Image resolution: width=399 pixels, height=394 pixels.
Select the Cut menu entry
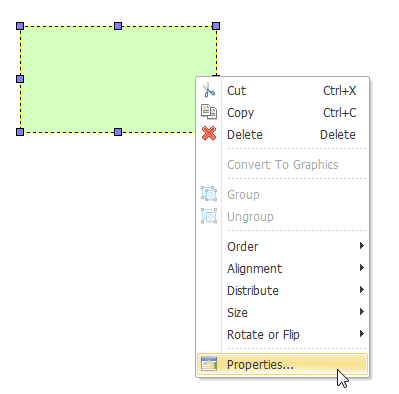coord(282,90)
